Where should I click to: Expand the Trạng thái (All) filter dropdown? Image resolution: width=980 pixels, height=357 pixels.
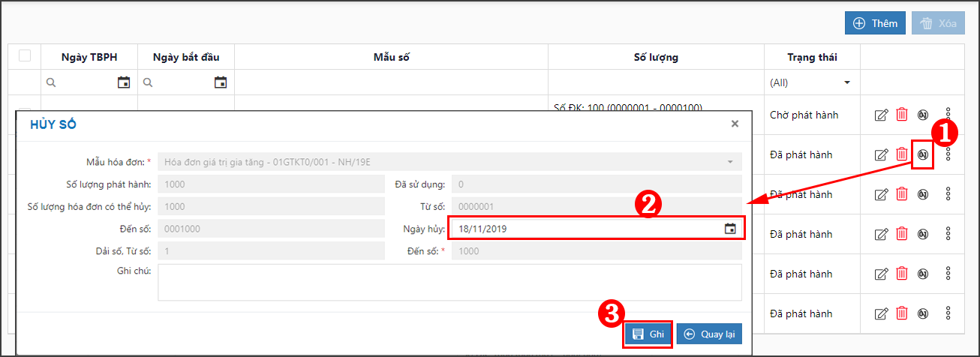[x=847, y=82]
